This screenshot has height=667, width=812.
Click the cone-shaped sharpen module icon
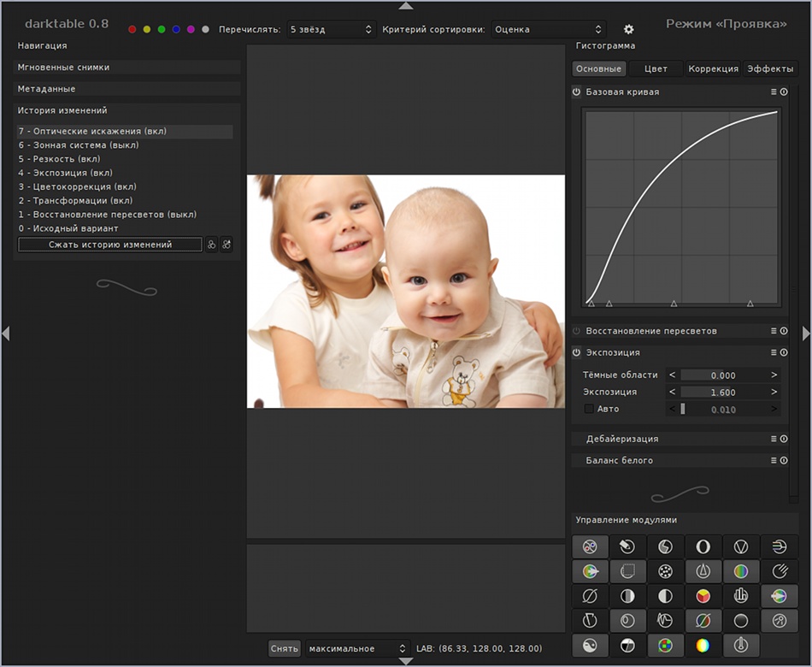point(703,571)
